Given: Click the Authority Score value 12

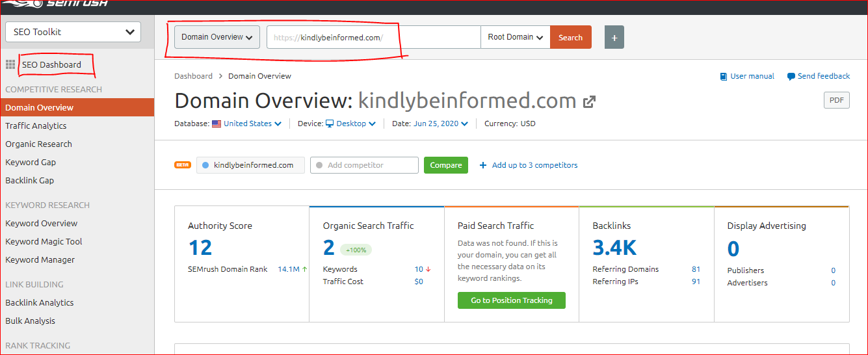Looking at the screenshot, I should (200, 248).
